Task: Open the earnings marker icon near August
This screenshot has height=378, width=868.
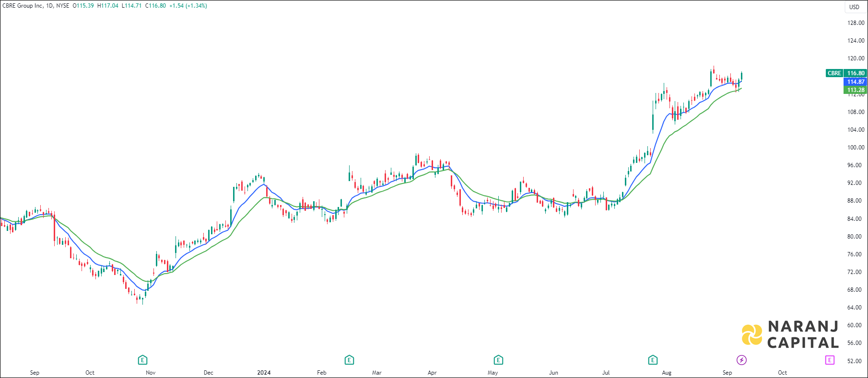Action: 653,360
